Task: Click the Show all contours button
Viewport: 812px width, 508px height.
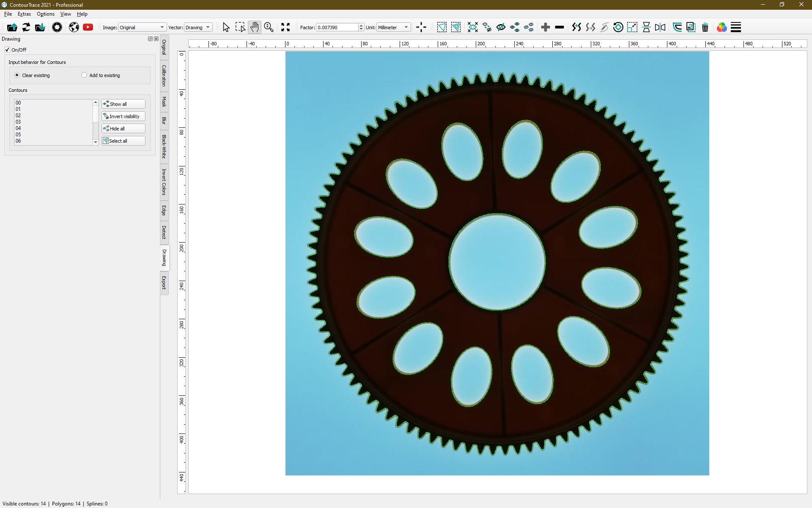Action: pyautogui.click(x=123, y=104)
